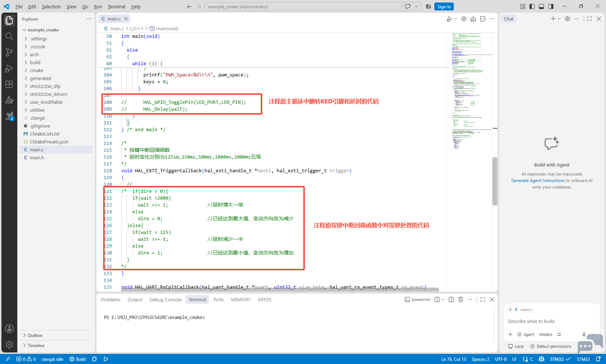606x364 pixels.
Task: Expand the Outline section
Action: click(x=35, y=336)
